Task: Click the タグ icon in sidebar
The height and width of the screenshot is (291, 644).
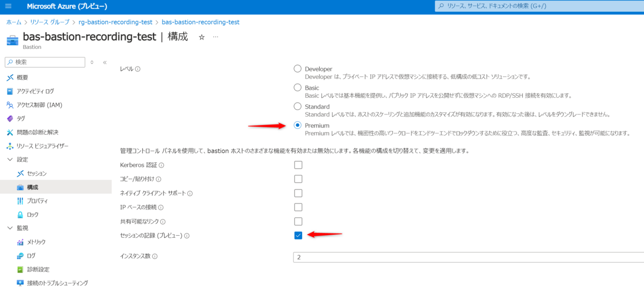Action: tap(10, 119)
